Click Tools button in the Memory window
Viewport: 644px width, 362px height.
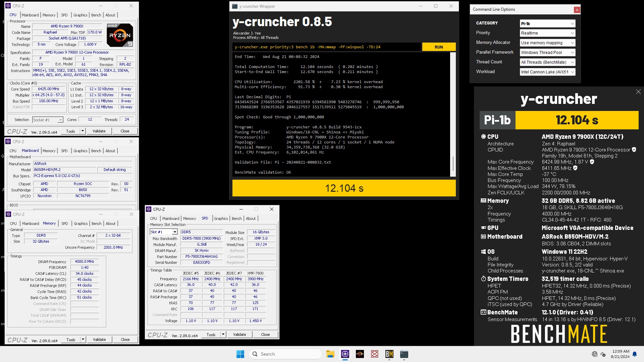pos(71,340)
